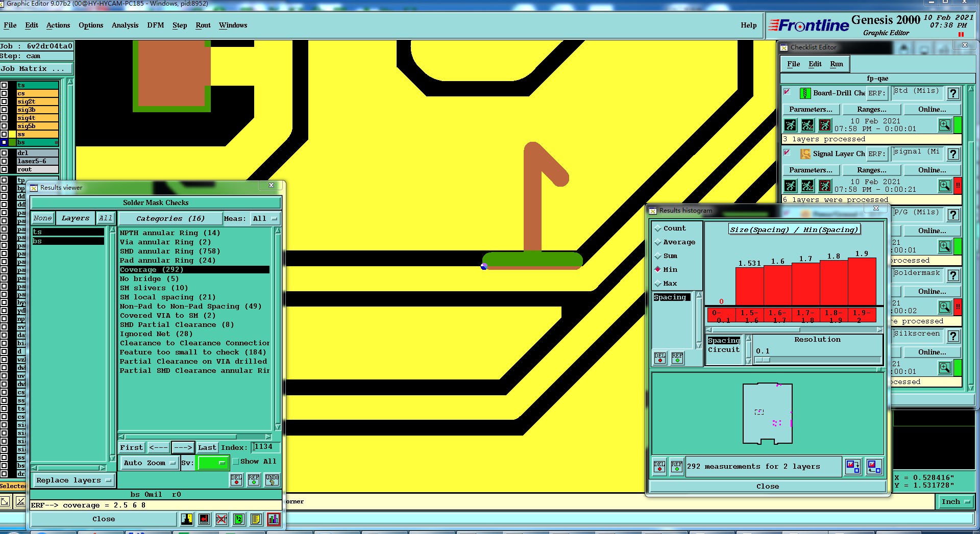The width and height of the screenshot is (980, 534).
Task: Click the DEL icon beside '292 measurements for 2 layers'
Action: click(x=659, y=467)
